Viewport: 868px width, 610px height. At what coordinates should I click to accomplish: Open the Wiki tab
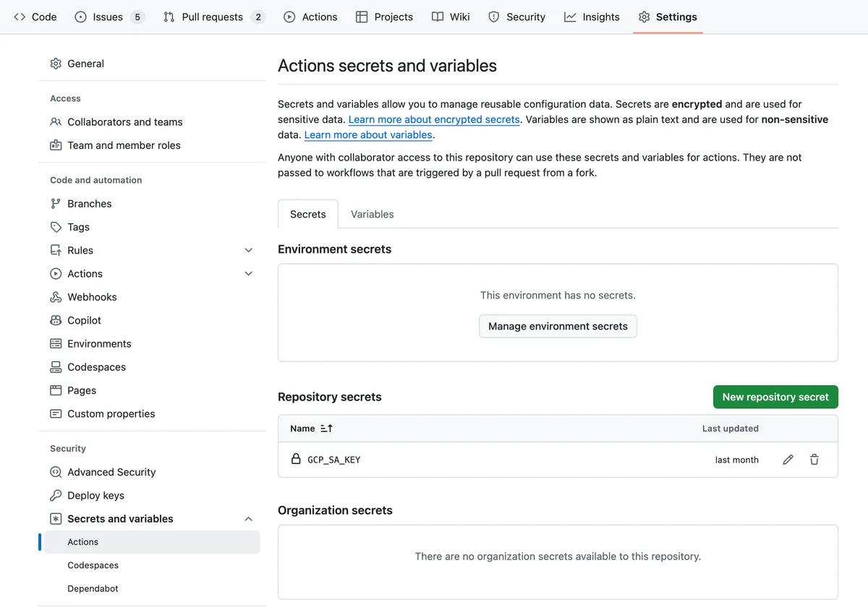451,17
